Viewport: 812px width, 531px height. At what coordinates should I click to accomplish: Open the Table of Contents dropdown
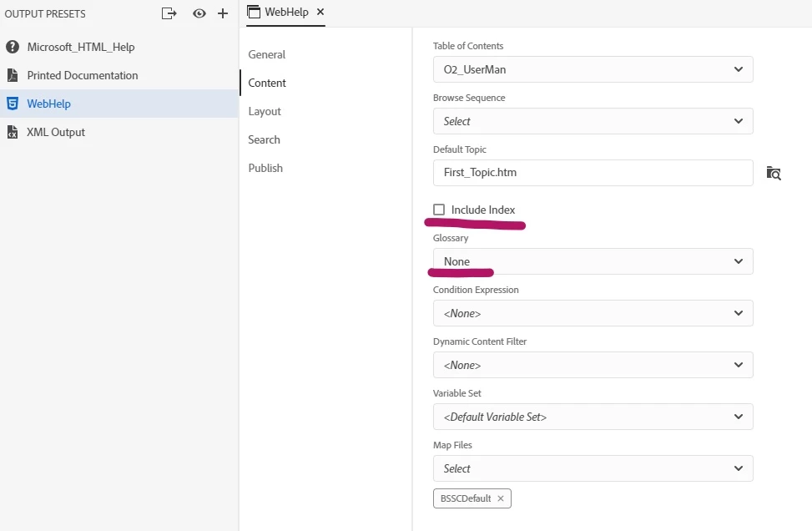tap(593, 69)
